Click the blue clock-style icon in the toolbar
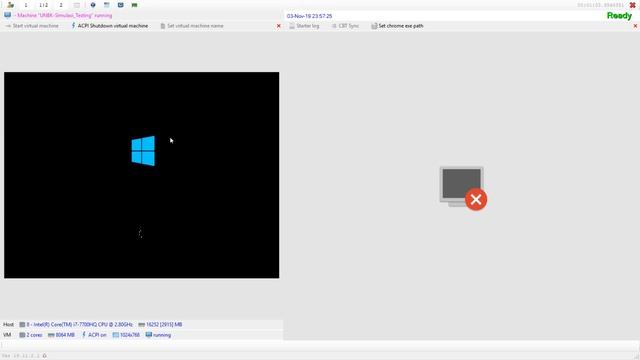The width and height of the screenshot is (640, 360). (x=120, y=5)
